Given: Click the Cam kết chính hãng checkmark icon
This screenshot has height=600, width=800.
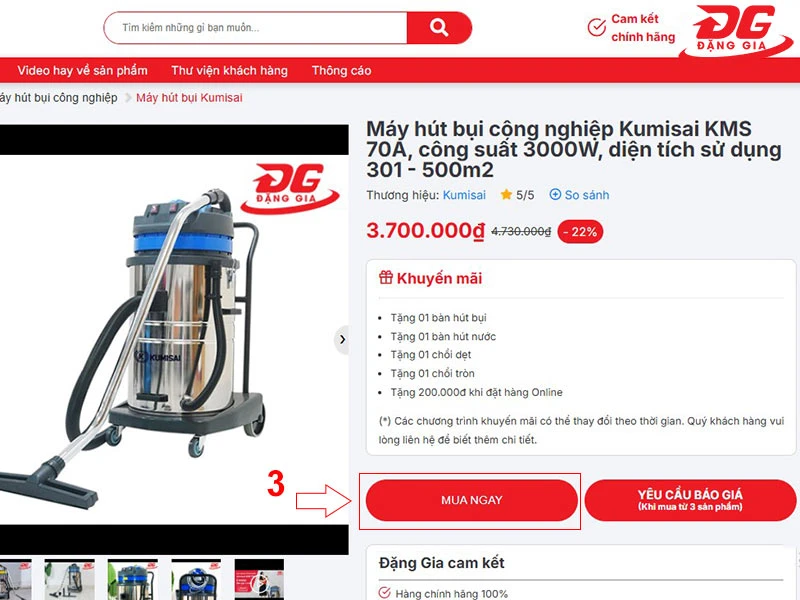Looking at the screenshot, I should coord(596,28).
